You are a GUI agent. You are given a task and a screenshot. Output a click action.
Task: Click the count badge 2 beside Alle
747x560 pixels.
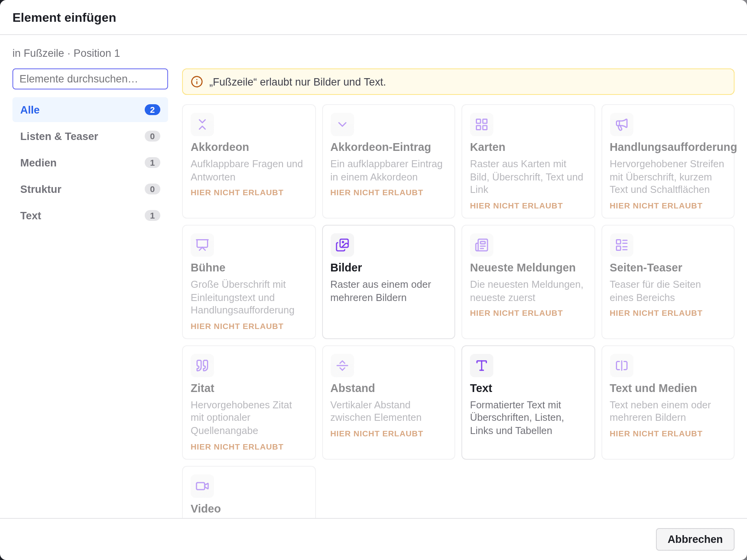point(153,110)
